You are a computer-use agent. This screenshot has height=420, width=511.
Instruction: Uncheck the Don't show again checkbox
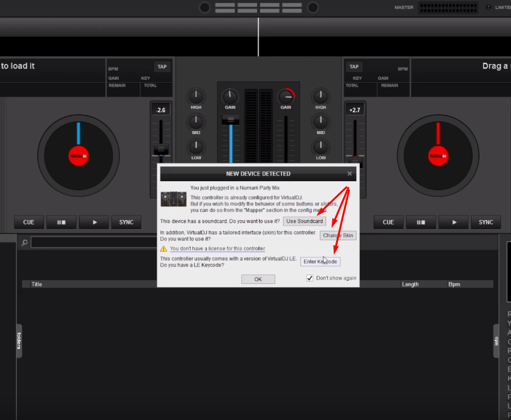coord(309,278)
